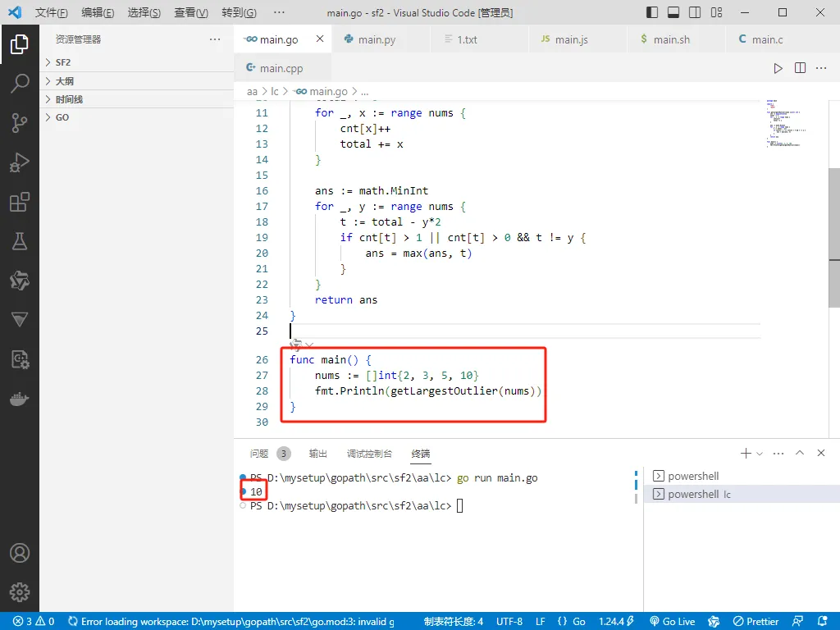The height and width of the screenshot is (630, 840).
Task: Expand the 时间线 timeline section
Action: [137, 99]
